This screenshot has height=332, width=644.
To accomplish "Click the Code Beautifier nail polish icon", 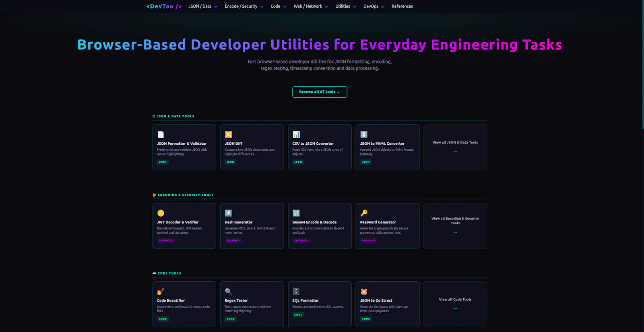I will click(161, 291).
